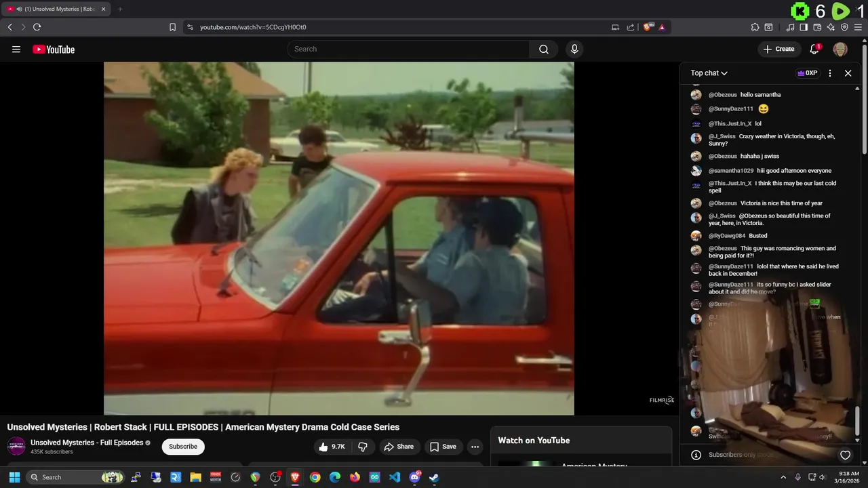The width and height of the screenshot is (868, 488).
Task: Open YouTube notifications bell
Action: [x=815, y=49]
